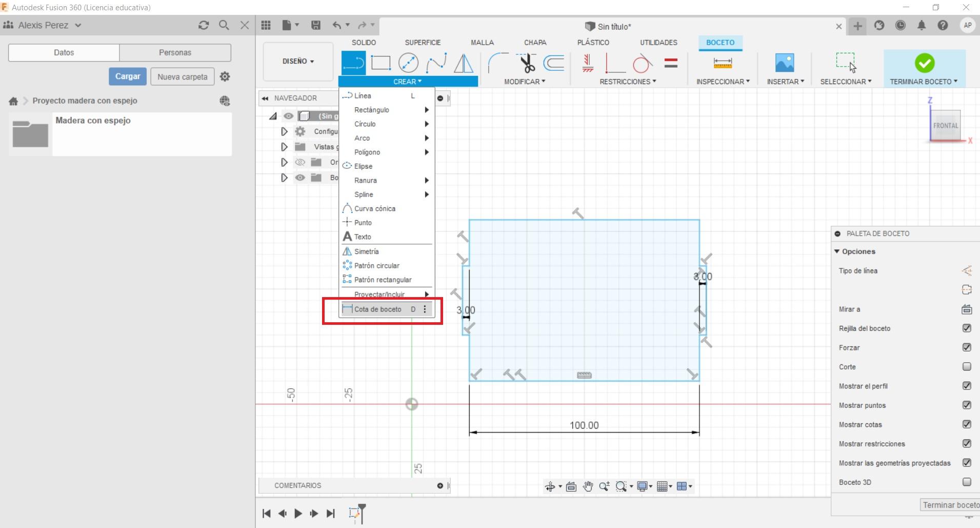
Task: Open the data panel grid icon
Action: [x=266, y=25]
